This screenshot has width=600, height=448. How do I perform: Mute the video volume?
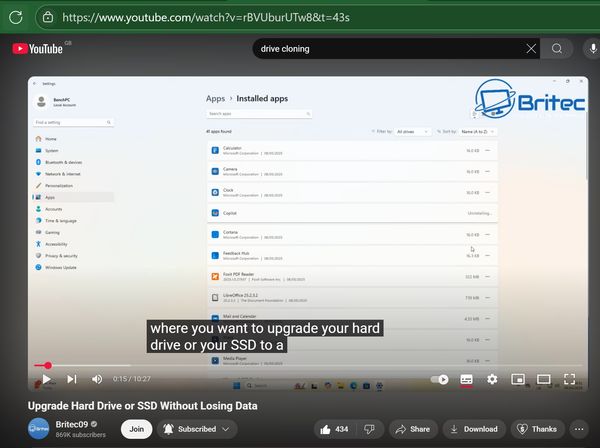[x=97, y=379]
